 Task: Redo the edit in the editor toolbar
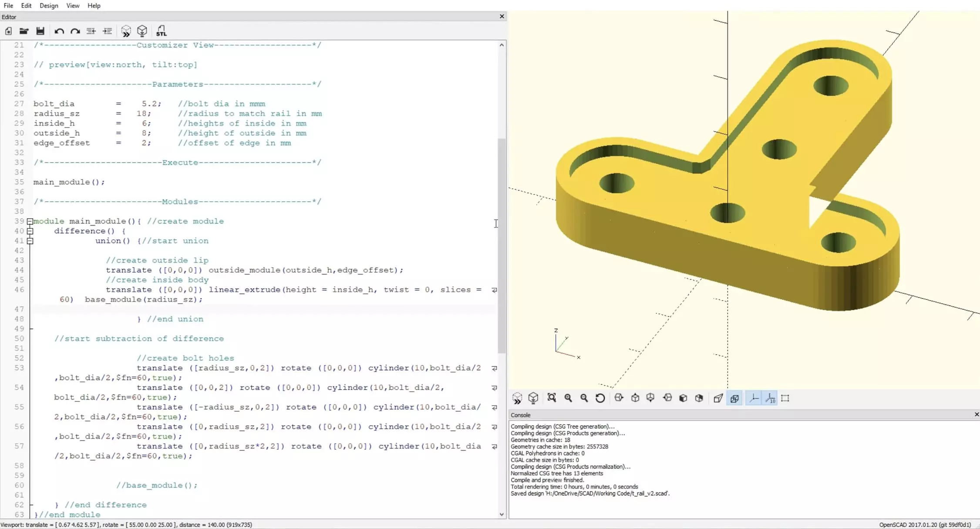point(75,31)
